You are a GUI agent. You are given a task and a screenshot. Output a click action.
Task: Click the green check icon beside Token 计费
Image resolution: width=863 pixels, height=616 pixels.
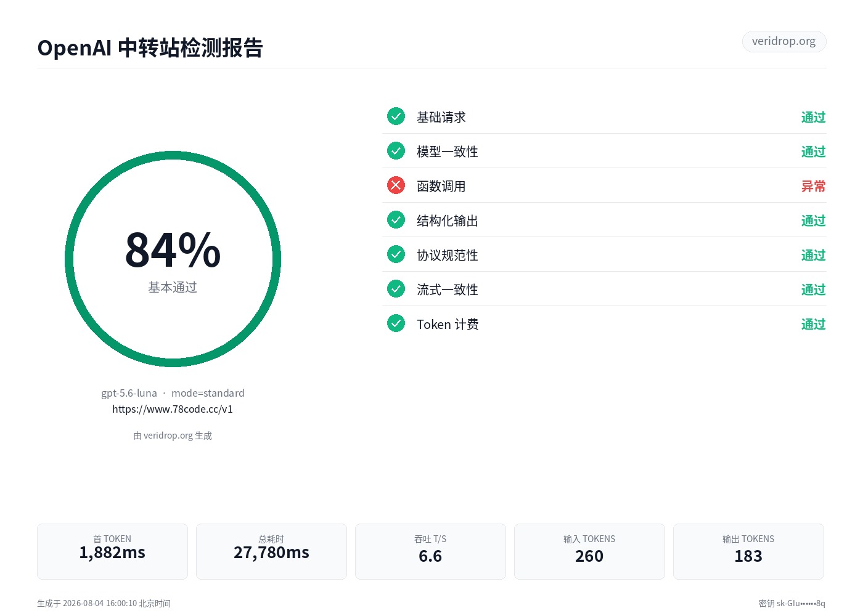tap(396, 323)
